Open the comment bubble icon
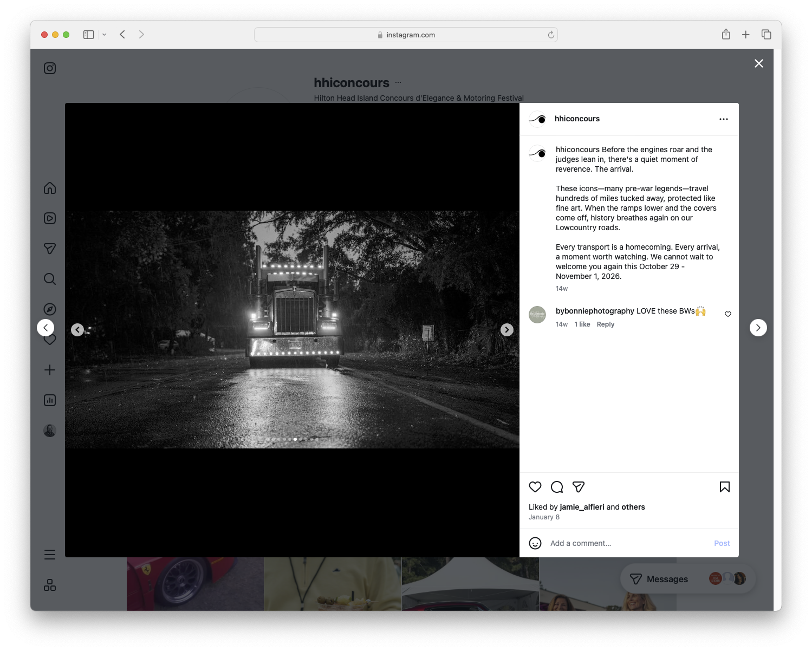The height and width of the screenshot is (651, 812). tap(557, 487)
